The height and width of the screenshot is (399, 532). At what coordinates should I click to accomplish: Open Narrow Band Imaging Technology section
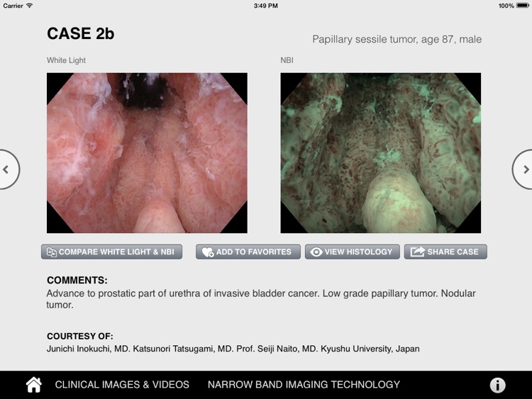pos(304,385)
